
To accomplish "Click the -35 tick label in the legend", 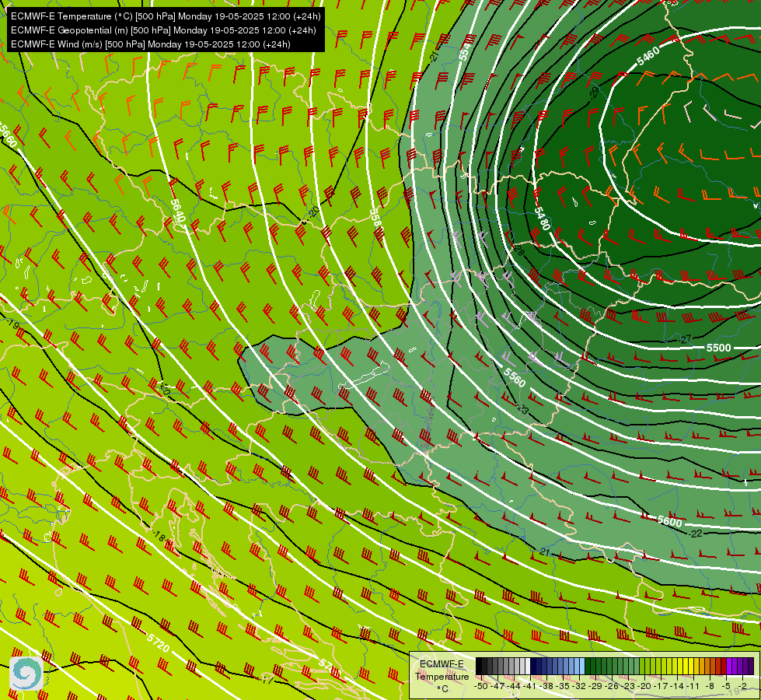I will tap(563, 686).
